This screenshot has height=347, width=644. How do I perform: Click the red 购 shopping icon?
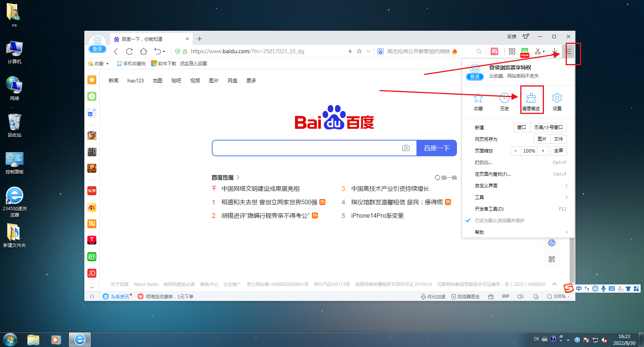tap(494, 51)
